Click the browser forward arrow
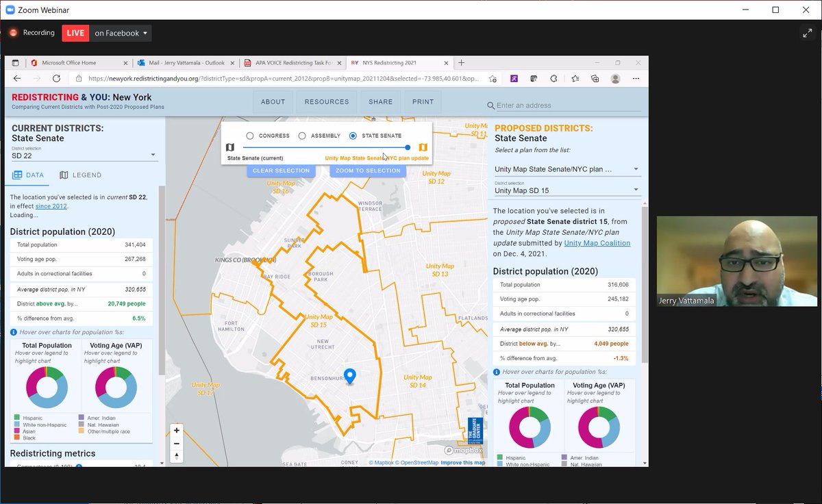The width and height of the screenshot is (822, 504). tap(36, 79)
